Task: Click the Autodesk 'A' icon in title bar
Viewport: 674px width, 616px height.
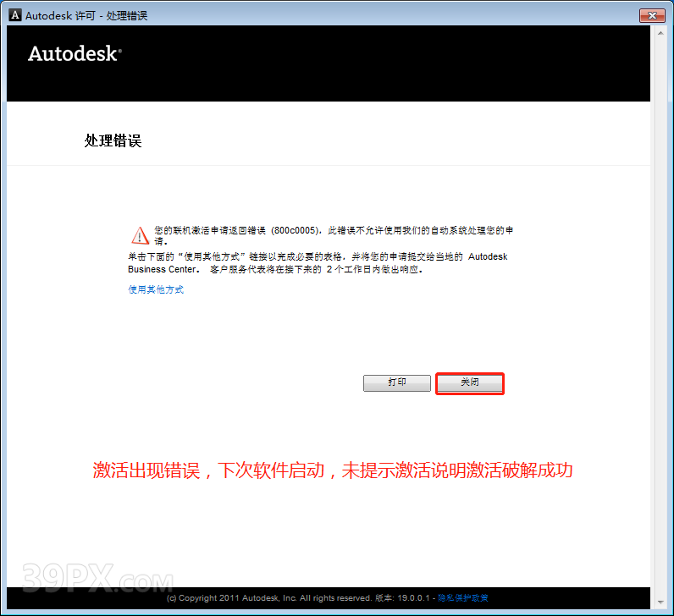Action: (x=14, y=15)
